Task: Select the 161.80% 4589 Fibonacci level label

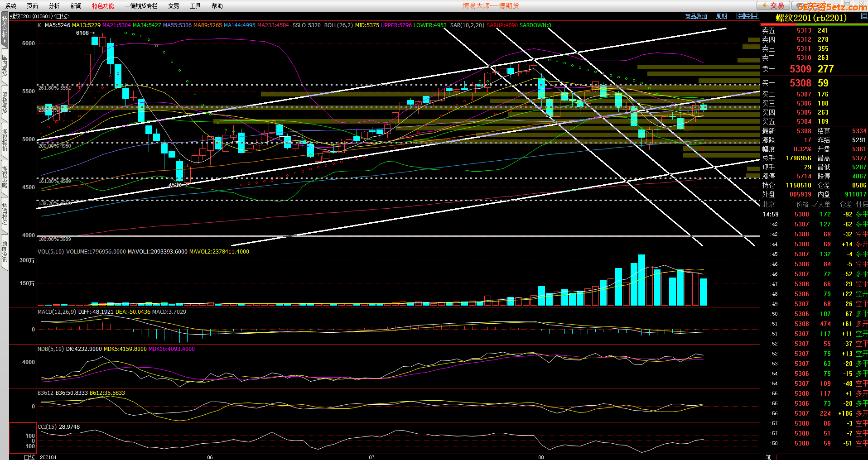Action: point(54,181)
